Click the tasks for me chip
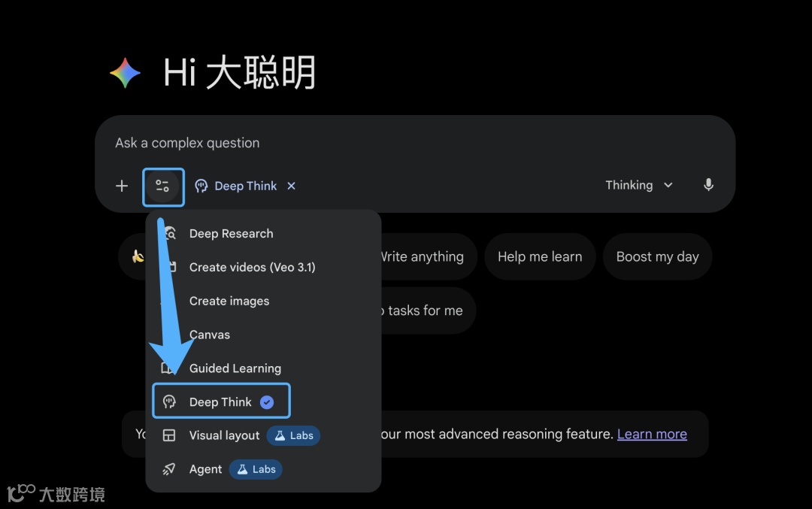The image size is (812, 509). 428,311
